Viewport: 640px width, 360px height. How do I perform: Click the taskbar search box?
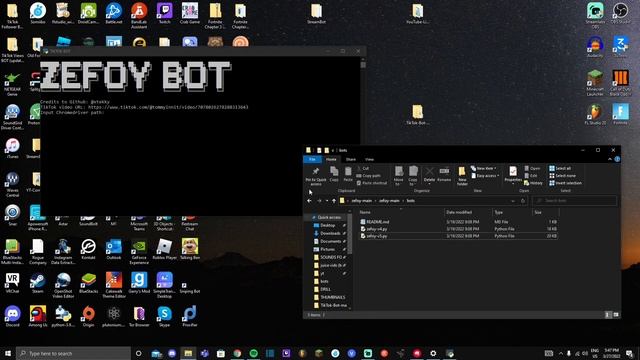coord(73,353)
